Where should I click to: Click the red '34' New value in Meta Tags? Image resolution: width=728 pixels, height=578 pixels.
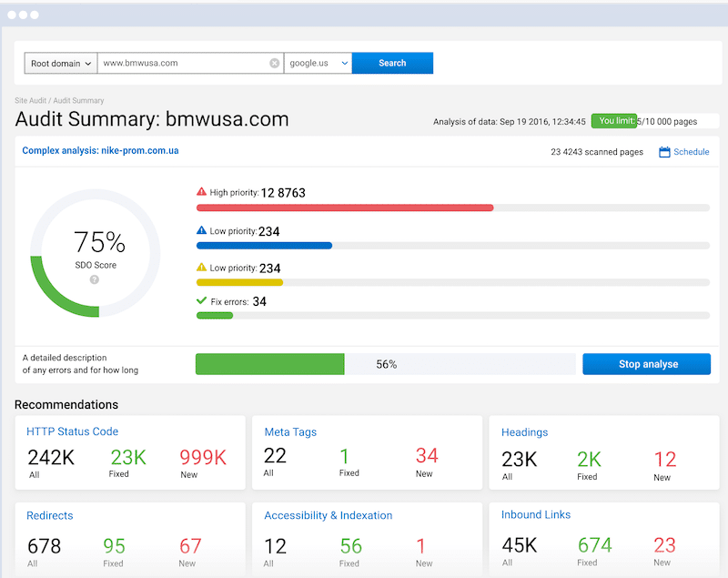click(427, 456)
